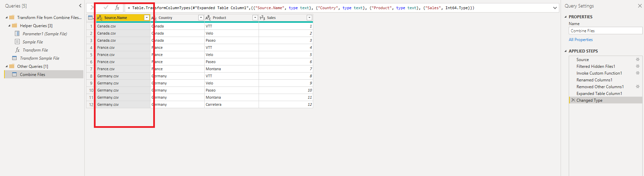Open the Country column filter dropdown
The height and width of the screenshot is (176, 644).
tap(201, 18)
